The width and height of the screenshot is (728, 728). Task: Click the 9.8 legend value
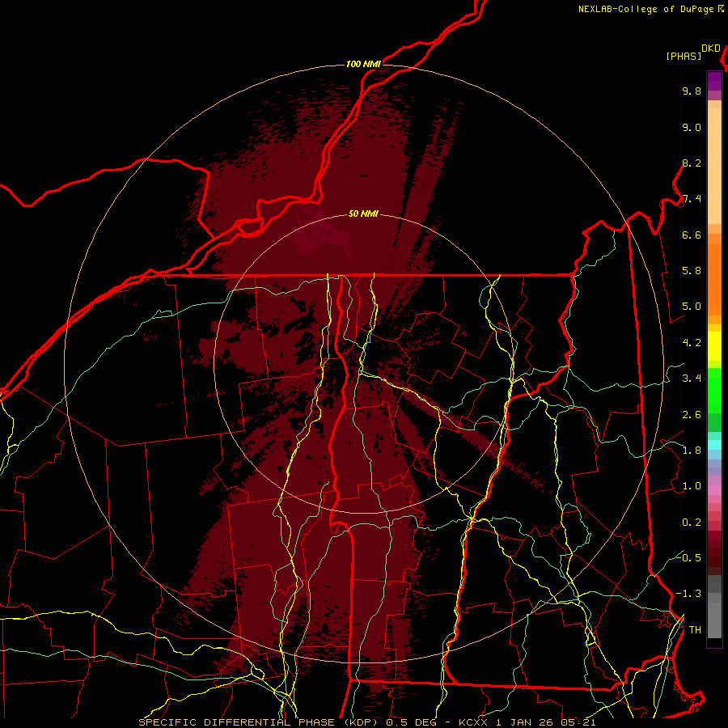pos(692,91)
